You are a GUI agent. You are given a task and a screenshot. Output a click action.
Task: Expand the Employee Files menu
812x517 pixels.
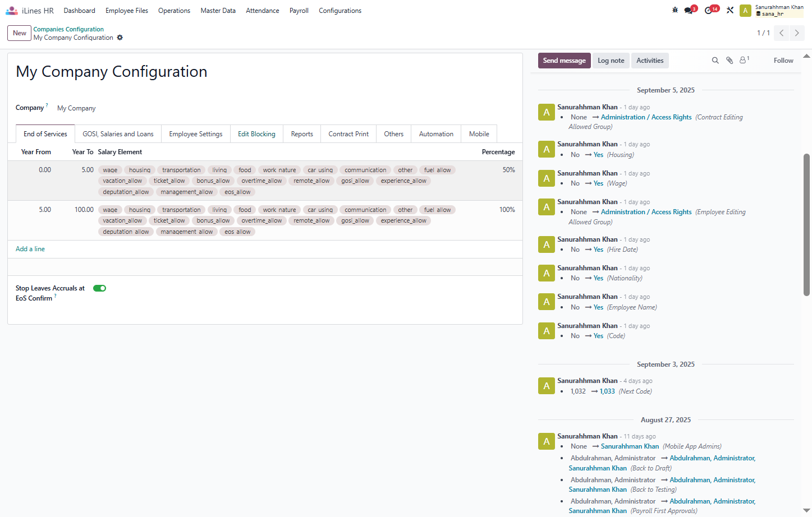(127, 11)
